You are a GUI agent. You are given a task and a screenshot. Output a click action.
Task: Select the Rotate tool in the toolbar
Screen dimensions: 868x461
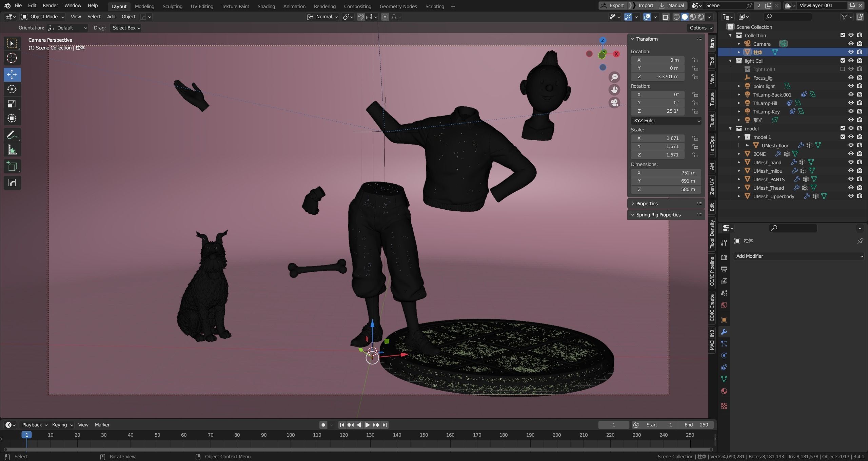(x=12, y=89)
